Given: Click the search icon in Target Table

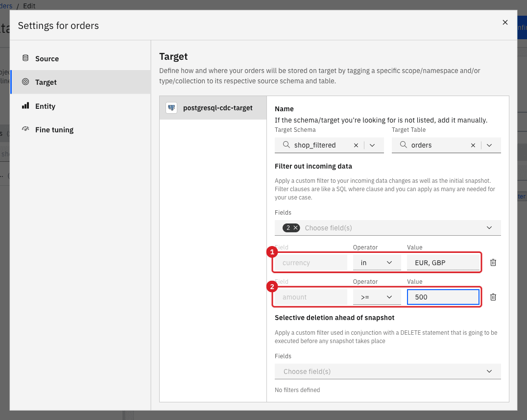Looking at the screenshot, I should [x=403, y=145].
